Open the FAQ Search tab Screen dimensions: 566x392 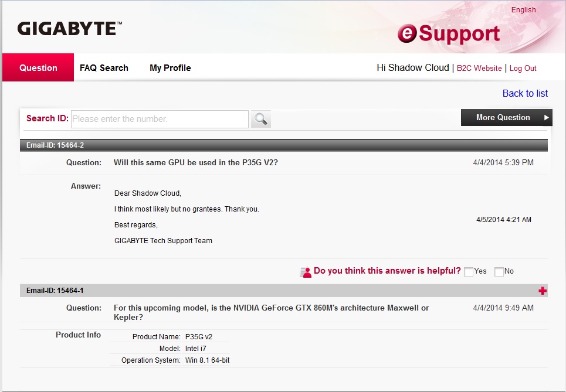[x=104, y=68]
